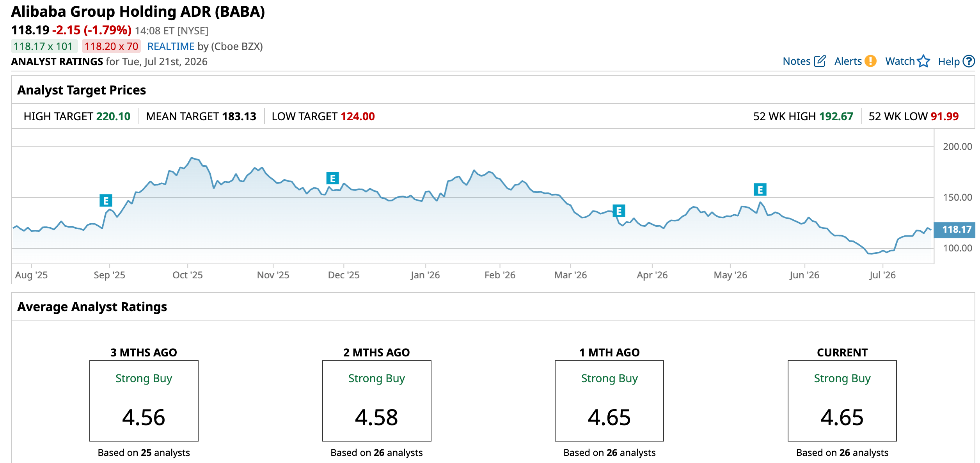This screenshot has height=463, width=980.
Task: Click the MEAN TARGET 183.13 value
Action: click(239, 116)
